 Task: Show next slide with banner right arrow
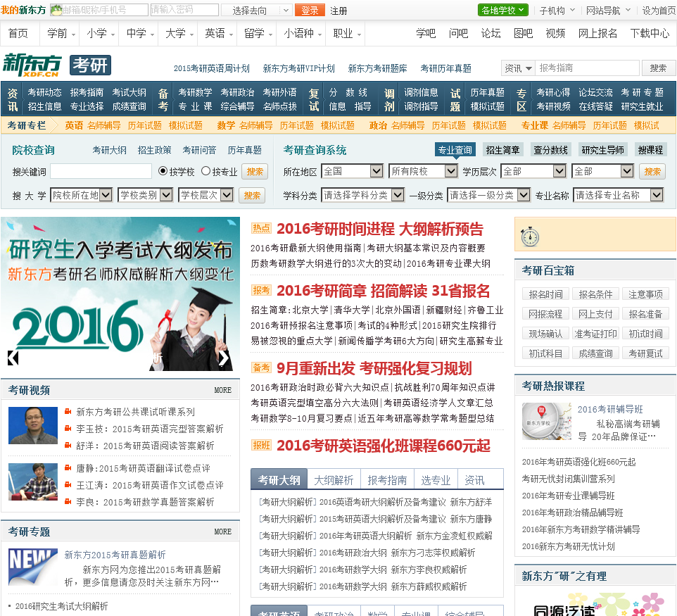point(224,358)
